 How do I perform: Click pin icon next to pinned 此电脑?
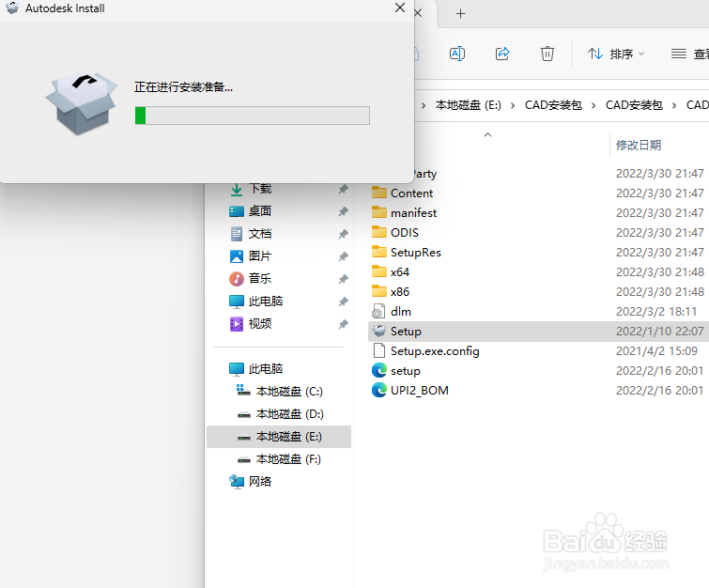click(x=344, y=302)
